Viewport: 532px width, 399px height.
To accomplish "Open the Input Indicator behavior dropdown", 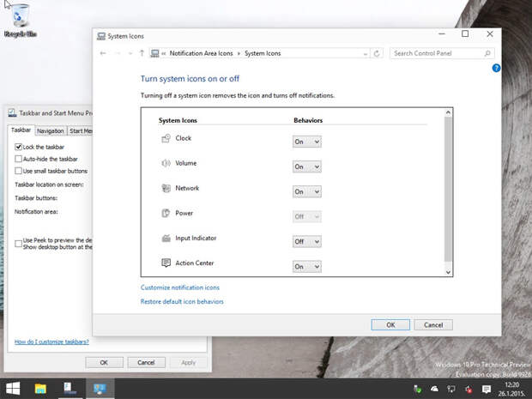I will 307,242.
